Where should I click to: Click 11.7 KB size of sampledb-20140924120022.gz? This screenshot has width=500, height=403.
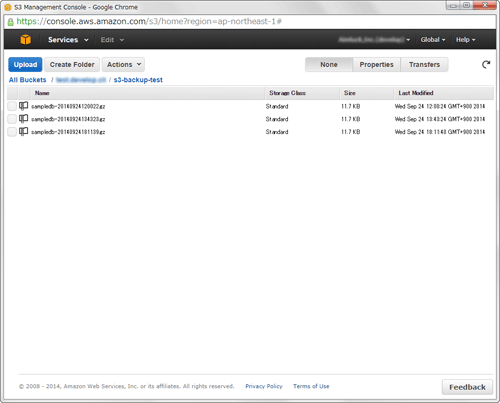[350, 106]
